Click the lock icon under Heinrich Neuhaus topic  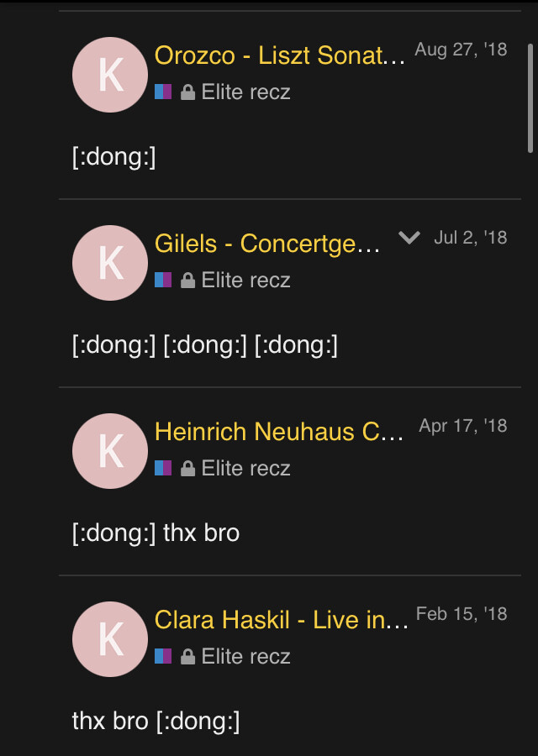click(x=188, y=469)
